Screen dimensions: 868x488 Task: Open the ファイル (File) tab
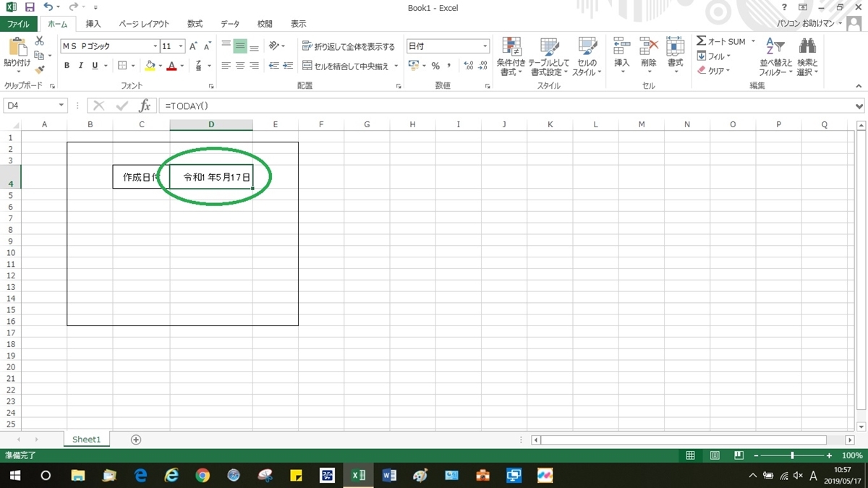pyautogui.click(x=18, y=24)
